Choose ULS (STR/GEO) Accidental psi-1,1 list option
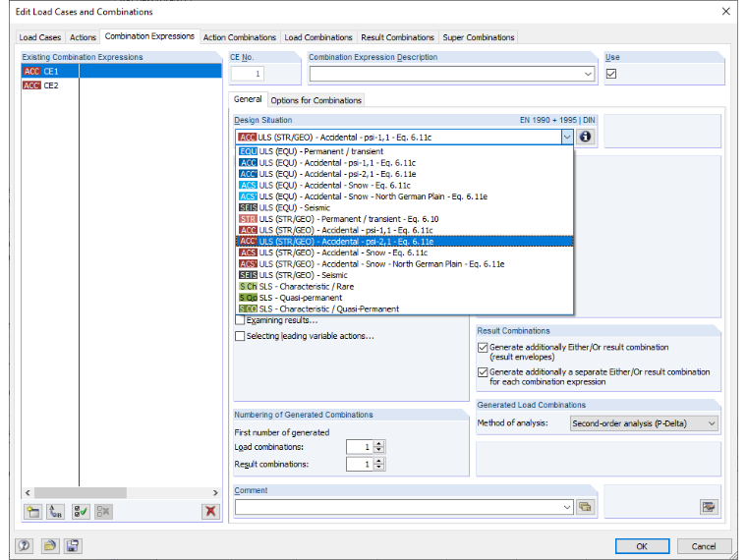The height and width of the screenshot is (560, 747). (x=405, y=231)
